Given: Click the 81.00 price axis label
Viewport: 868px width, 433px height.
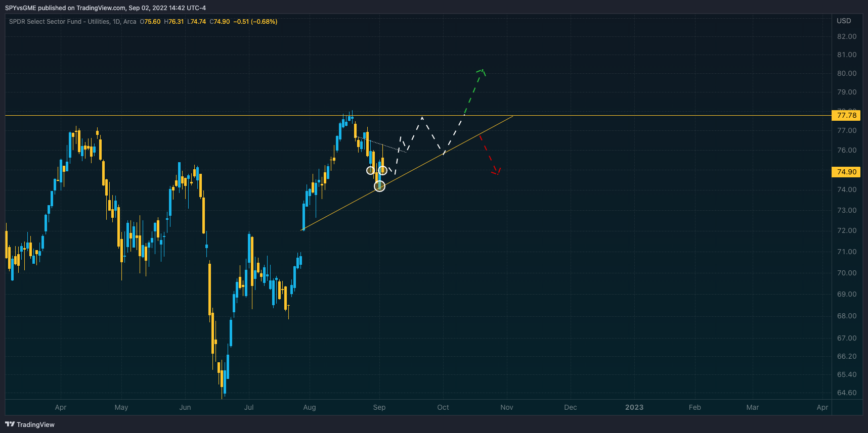Looking at the screenshot, I should pyautogui.click(x=847, y=55).
